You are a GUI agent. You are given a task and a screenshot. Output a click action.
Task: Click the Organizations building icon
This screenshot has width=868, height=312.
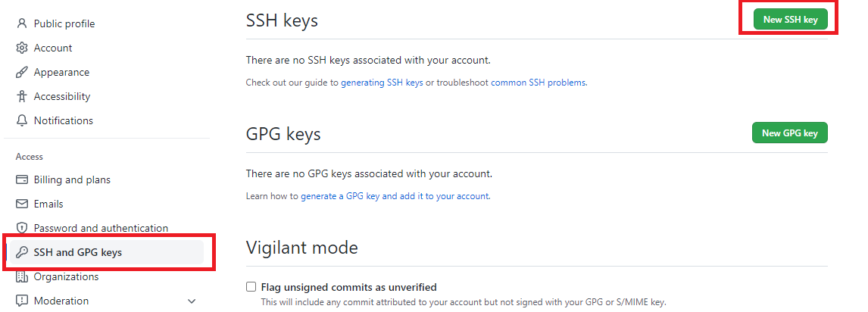click(x=22, y=276)
